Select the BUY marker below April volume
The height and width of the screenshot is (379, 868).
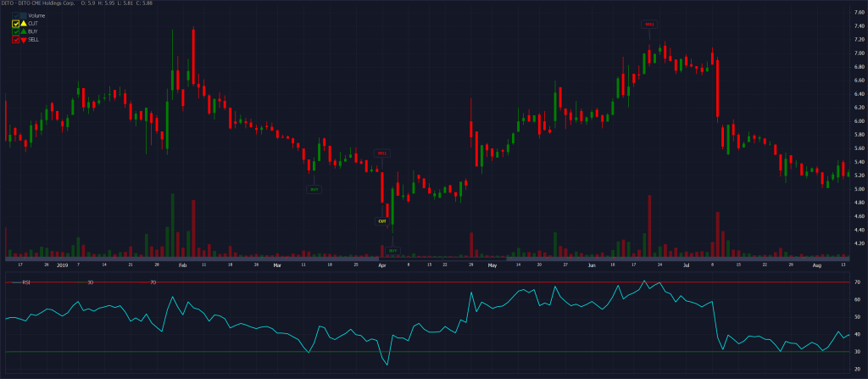coord(393,251)
